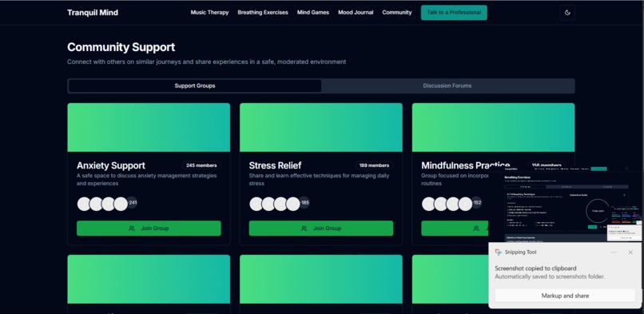Click people icon on Anxiety Join Group
The width and height of the screenshot is (644, 314).
[132, 229]
